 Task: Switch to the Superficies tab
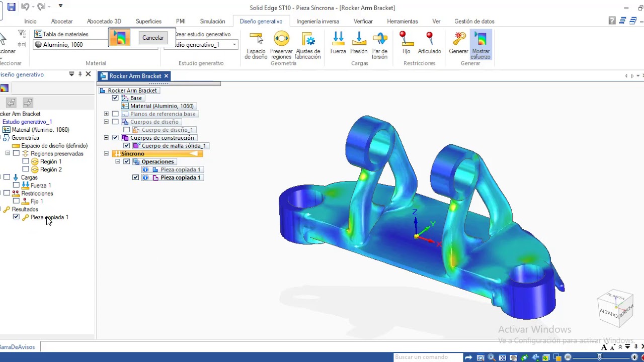click(x=148, y=22)
